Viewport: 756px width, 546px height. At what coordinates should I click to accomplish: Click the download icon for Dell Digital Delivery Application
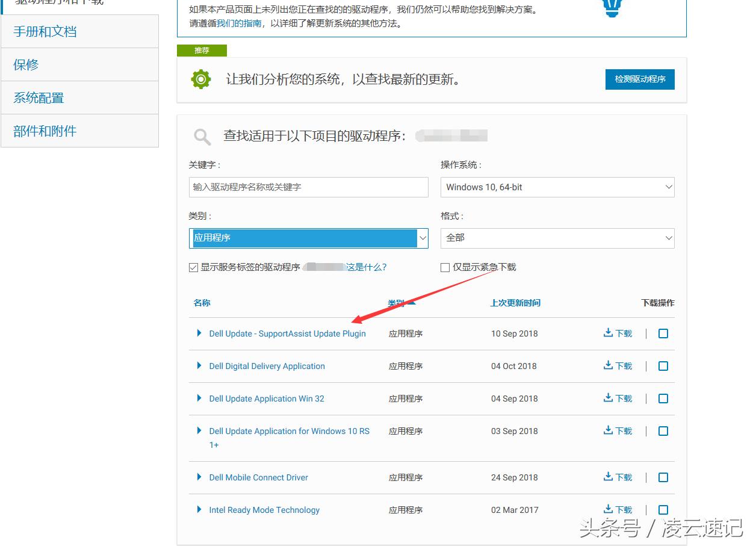tap(607, 365)
